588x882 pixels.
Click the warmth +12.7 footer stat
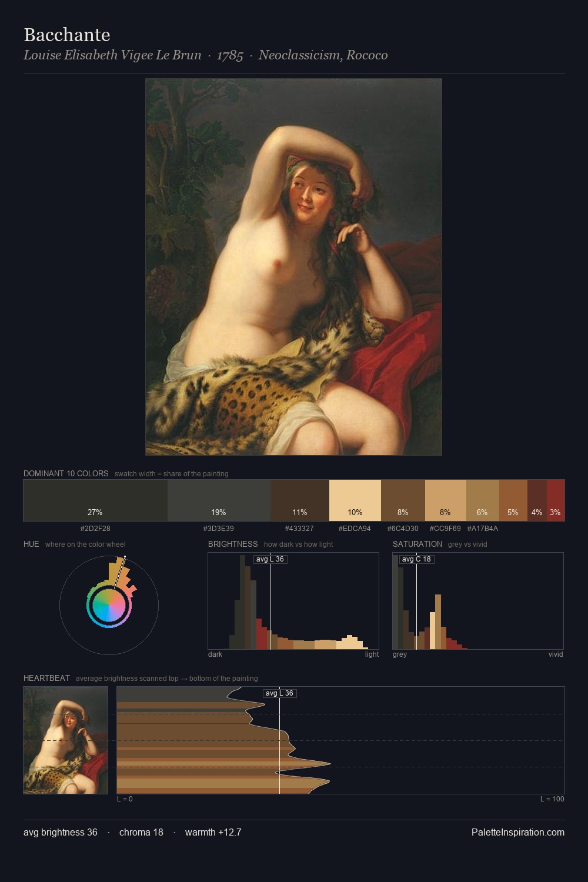point(213,832)
